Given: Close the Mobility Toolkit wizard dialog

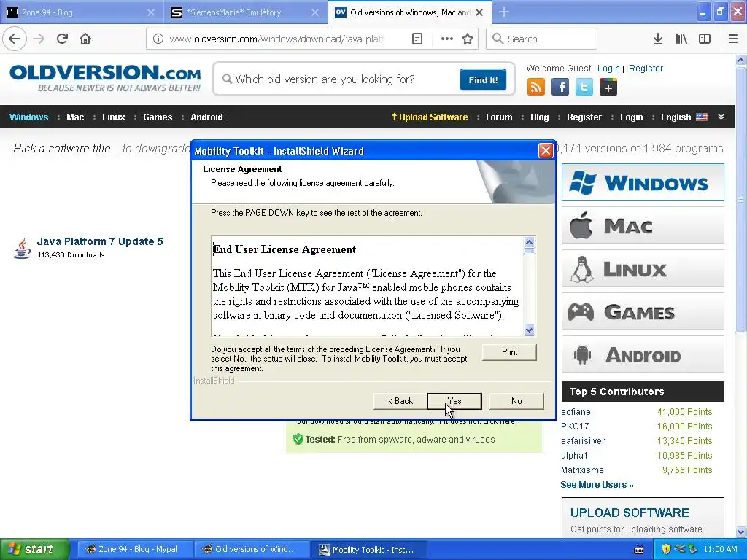Looking at the screenshot, I should (x=546, y=150).
